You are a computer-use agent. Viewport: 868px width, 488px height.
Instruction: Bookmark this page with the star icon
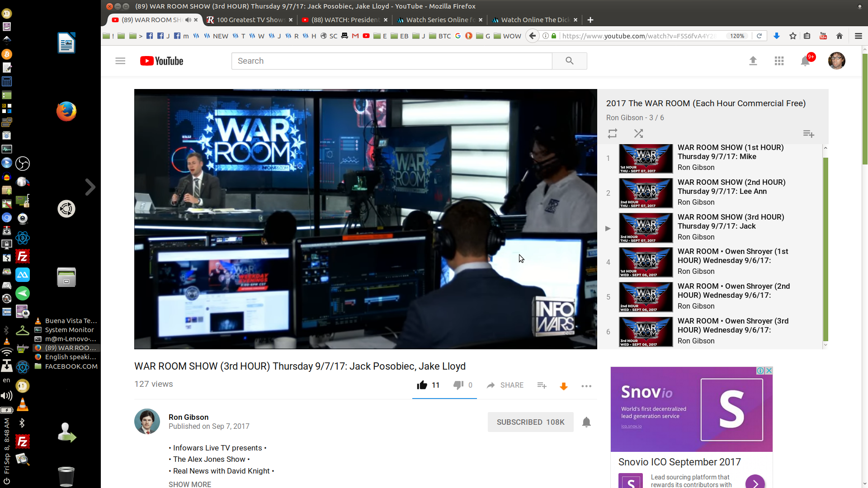click(x=793, y=36)
